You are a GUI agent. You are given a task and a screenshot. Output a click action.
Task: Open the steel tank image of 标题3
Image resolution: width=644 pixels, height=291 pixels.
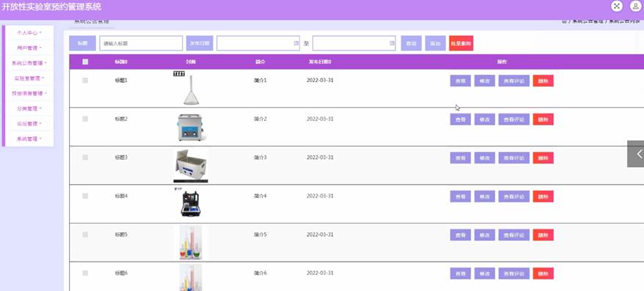191,166
